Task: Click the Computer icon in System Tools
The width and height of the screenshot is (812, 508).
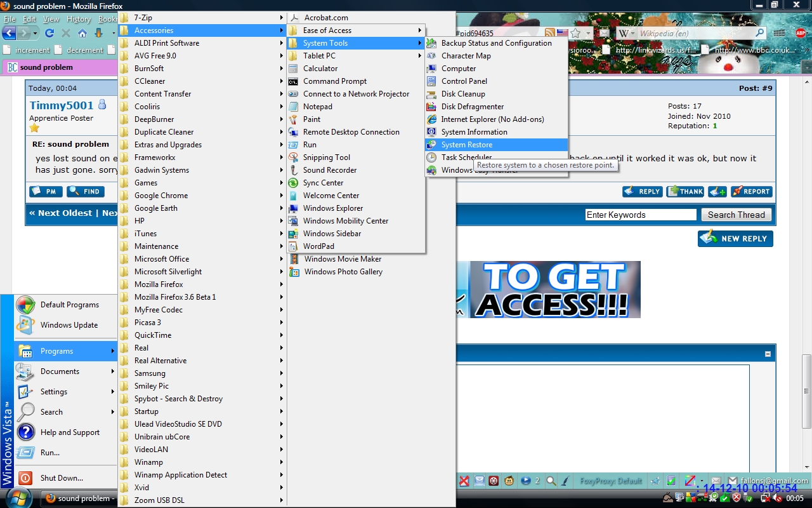Action: 431,69
